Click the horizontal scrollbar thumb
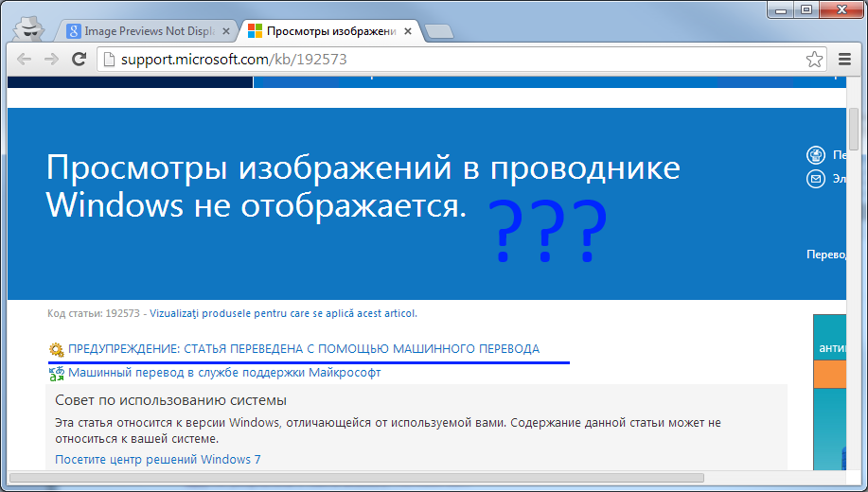Viewport: 868px width, 492px height. 357,478
